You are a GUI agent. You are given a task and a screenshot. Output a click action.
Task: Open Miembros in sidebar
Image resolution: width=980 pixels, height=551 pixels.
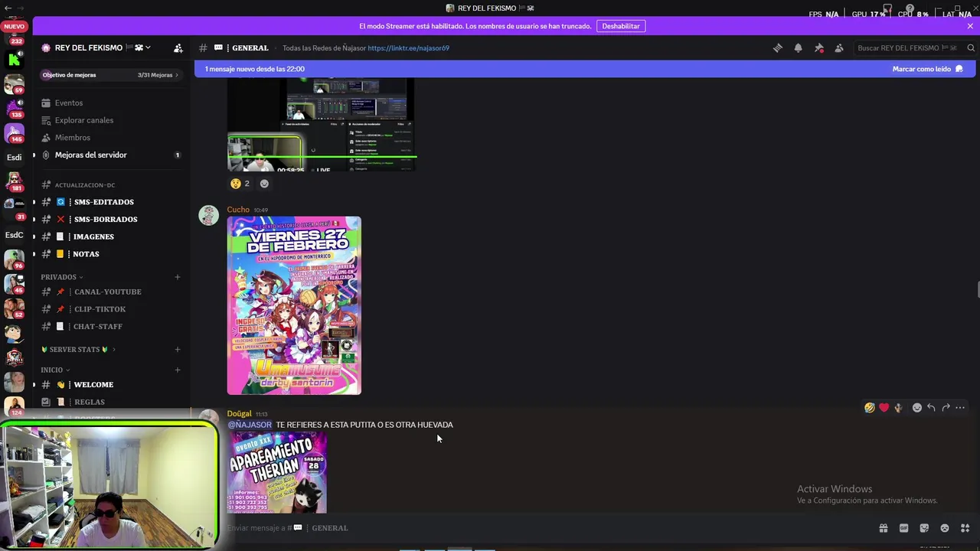111,138
